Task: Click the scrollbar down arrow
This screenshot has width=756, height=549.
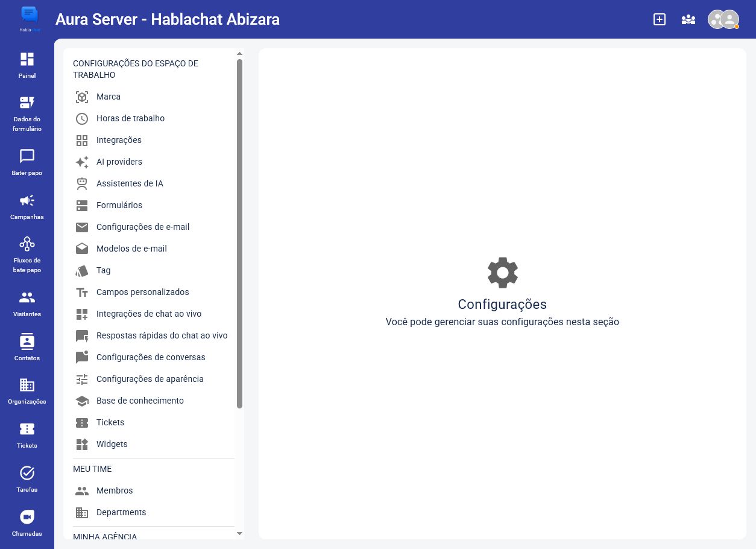Action: 239,533
